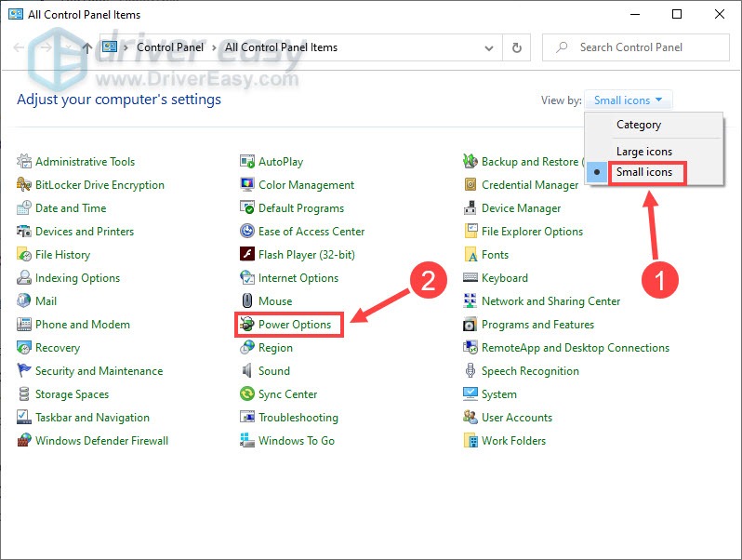Click the Power Options icon

click(x=247, y=325)
